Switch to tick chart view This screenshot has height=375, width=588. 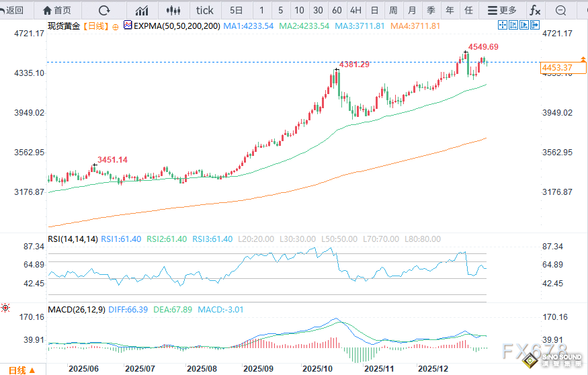click(204, 10)
